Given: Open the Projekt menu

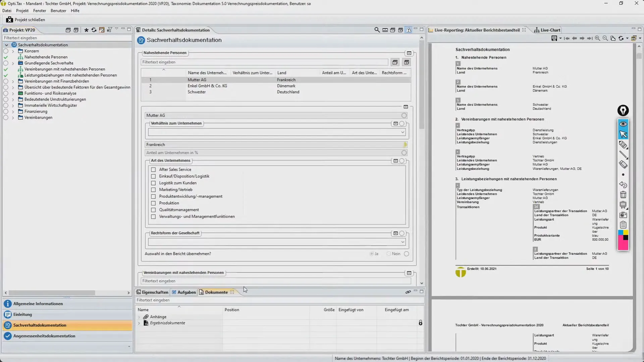Looking at the screenshot, I should (x=22, y=10).
